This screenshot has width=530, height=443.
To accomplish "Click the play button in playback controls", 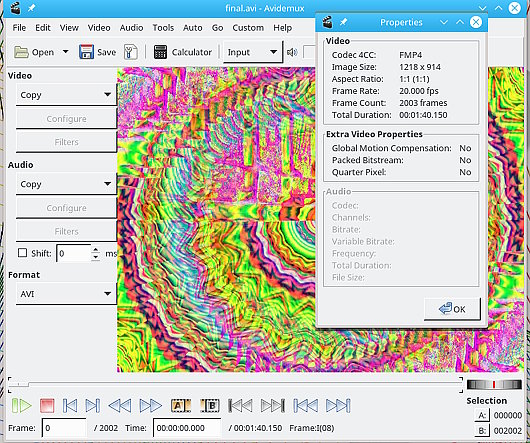I will [x=21, y=405].
